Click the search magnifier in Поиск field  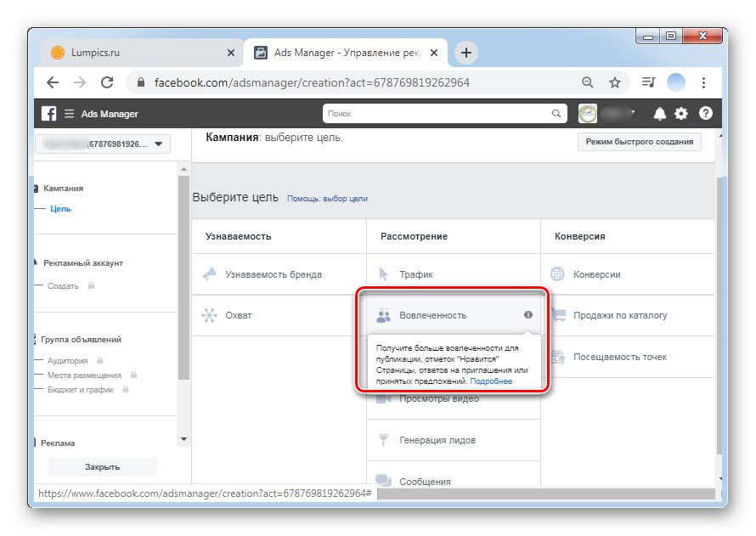click(x=556, y=114)
